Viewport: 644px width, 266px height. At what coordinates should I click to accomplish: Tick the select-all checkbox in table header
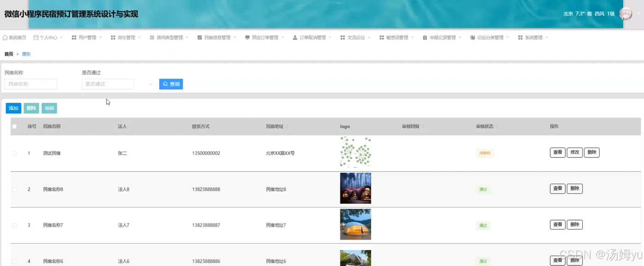click(x=14, y=127)
